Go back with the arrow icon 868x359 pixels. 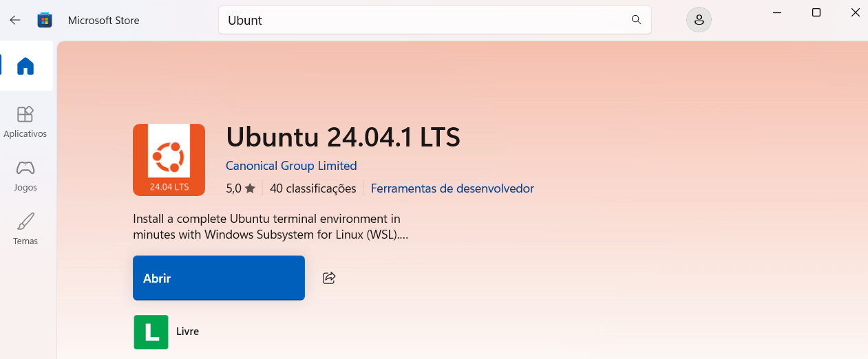tap(15, 20)
